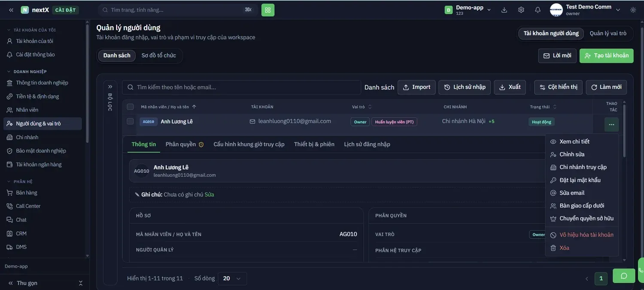Collapse the sidebar with double-chevron icon
The height and width of the screenshot is (290, 644).
click(x=11, y=10)
